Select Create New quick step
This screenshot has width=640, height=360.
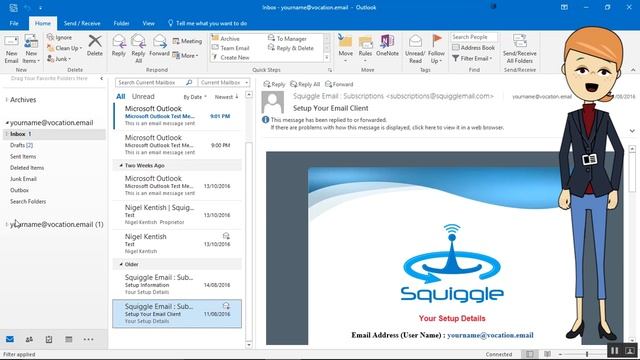click(x=231, y=58)
